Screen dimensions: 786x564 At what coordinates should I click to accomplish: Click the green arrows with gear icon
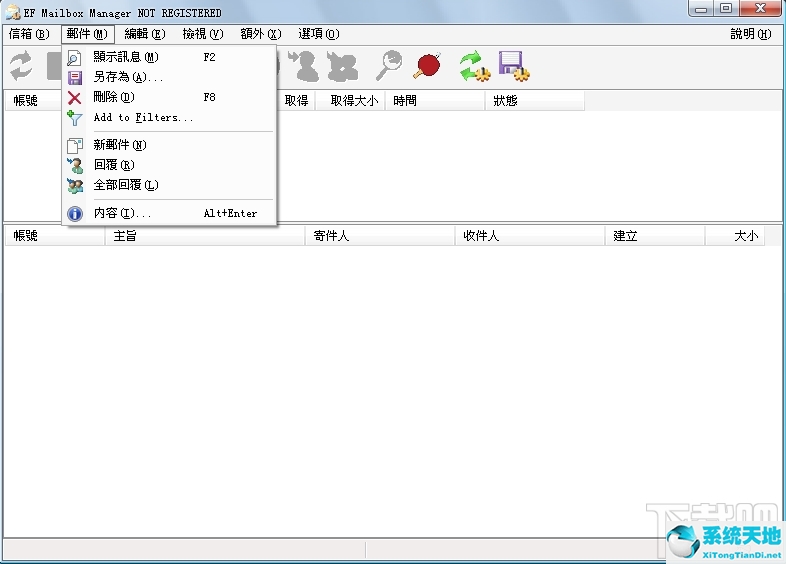point(474,66)
